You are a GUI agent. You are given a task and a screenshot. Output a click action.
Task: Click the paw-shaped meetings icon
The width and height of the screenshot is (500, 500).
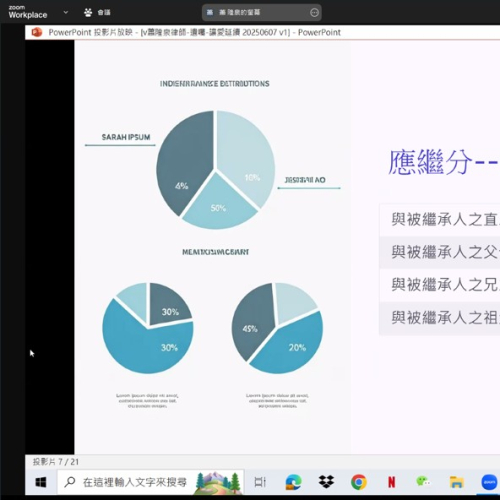[88, 12]
